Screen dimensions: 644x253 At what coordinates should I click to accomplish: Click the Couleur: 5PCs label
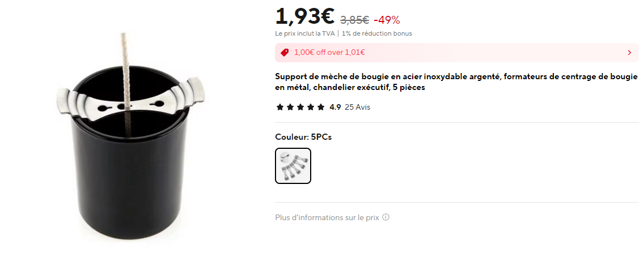pyautogui.click(x=303, y=137)
